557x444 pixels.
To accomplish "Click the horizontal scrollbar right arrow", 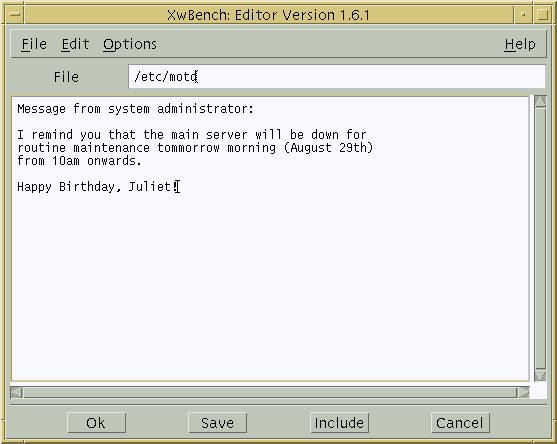I will 524,392.
